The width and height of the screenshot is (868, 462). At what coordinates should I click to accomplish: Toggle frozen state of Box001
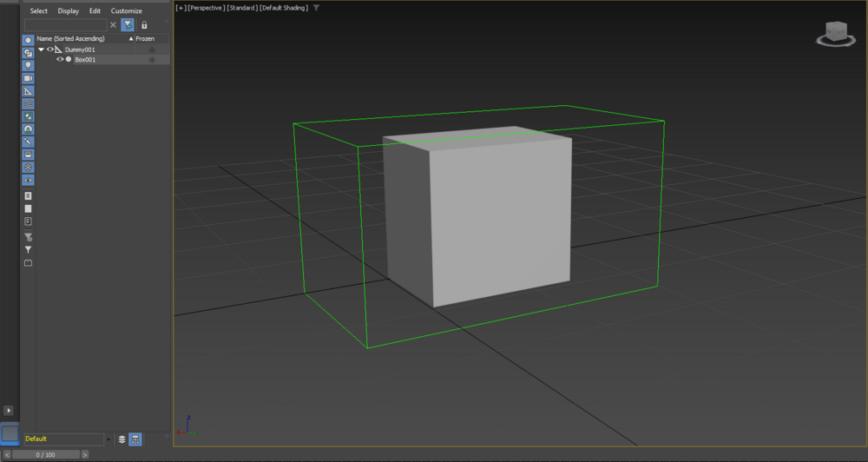pyautogui.click(x=152, y=60)
